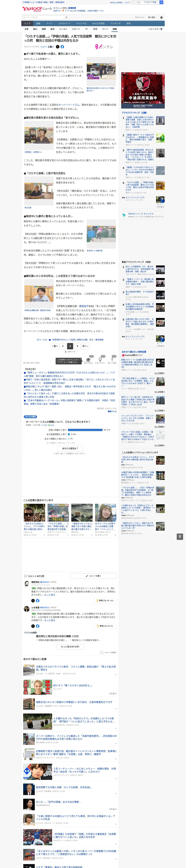
Task: Click 小木曽健 commenter avatar
Action: click(x=26, y=609)
